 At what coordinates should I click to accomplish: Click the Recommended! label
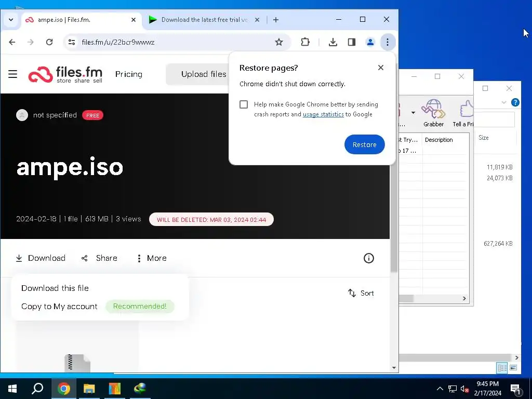pos(140,307)
